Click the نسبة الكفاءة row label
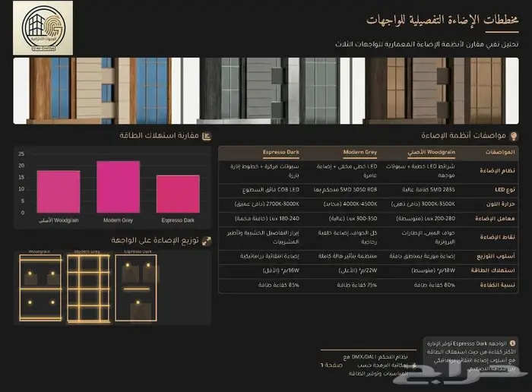 pyautogui.click(x=497, y=285)
